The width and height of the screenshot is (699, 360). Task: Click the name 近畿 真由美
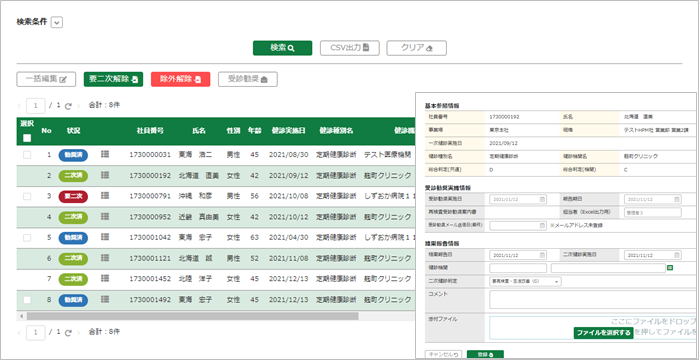pyautogui.click(x=199, y=217)
